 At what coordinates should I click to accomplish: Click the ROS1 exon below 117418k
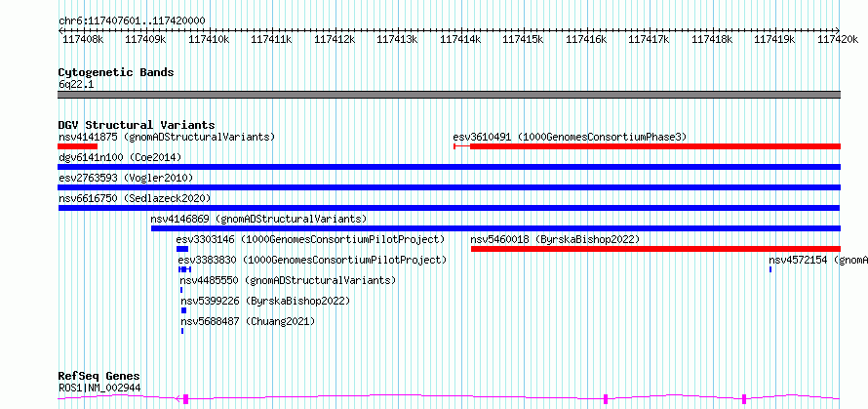744,398
